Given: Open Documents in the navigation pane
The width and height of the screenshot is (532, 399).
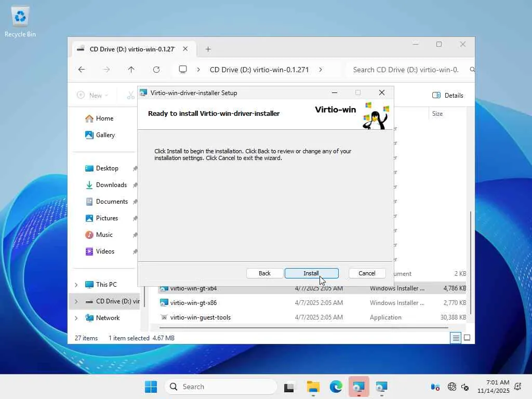Looking at the screenshot, I should pyautogui.click(x=112, y=202).
